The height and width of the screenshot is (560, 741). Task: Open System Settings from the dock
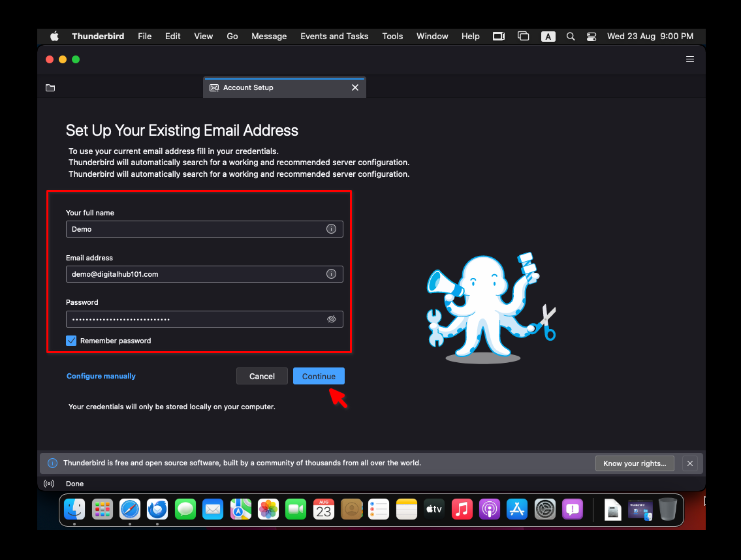544,510
